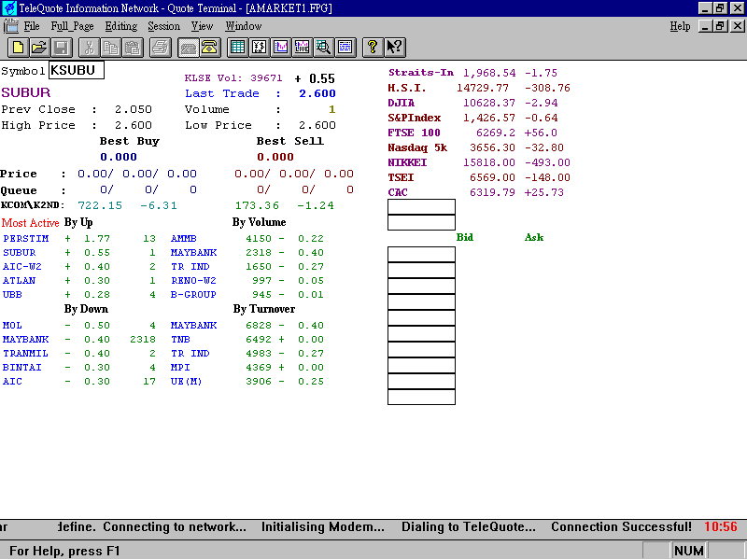Open the LIVE chart icon

[303, 48]
